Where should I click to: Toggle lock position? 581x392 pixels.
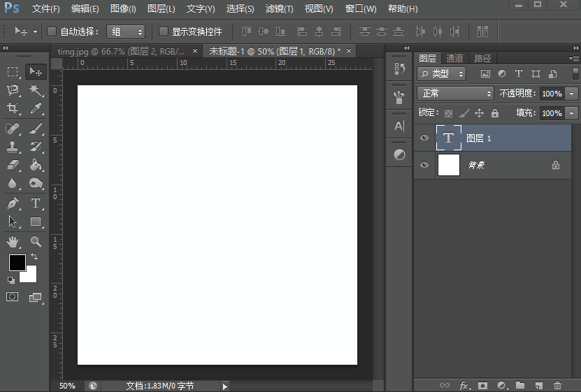tap(479, 113)
